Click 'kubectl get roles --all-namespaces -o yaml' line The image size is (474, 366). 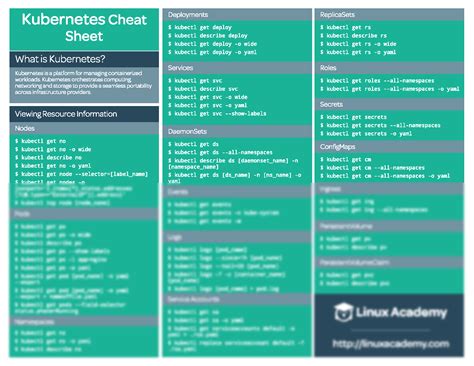click(x=390, y=89)
